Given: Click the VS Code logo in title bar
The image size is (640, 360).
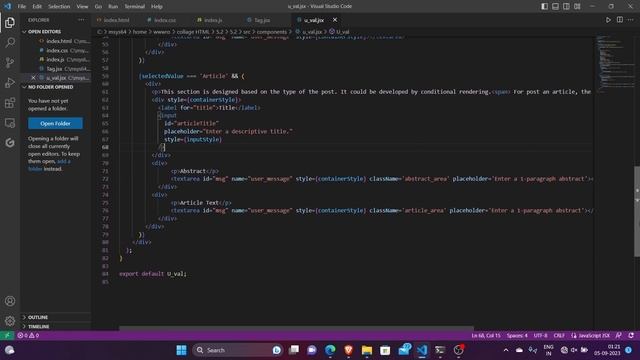Looking at the screenshot, I should 7,6.
